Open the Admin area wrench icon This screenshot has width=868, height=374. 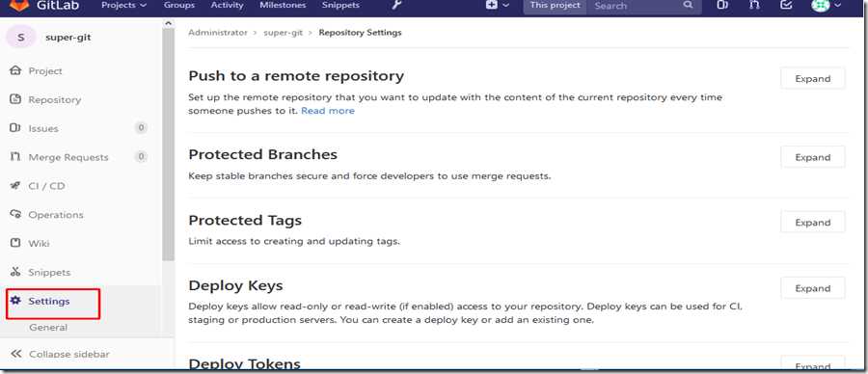[396, 5]
